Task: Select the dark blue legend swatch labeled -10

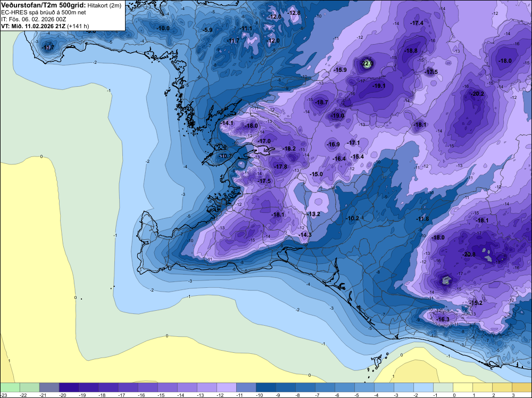Action: point(265,387)
